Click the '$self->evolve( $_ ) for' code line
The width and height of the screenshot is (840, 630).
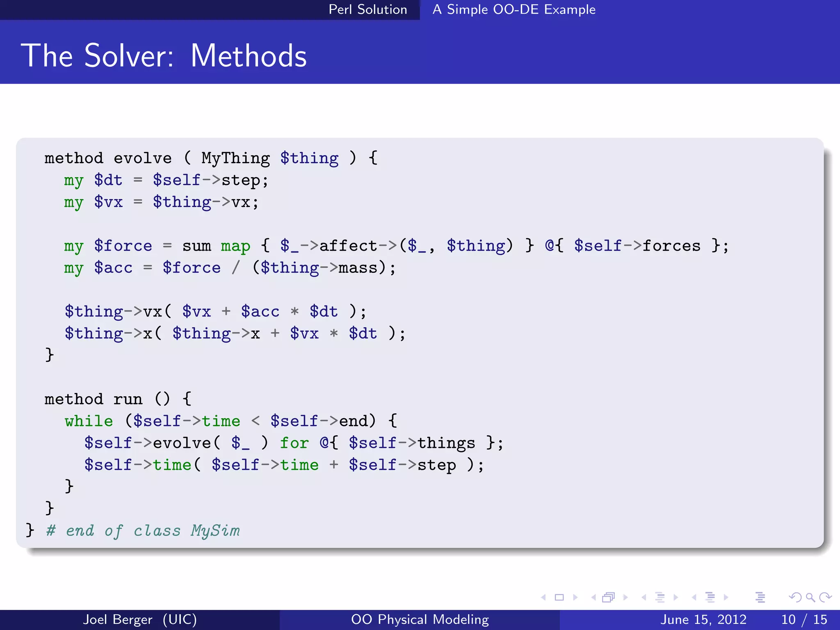click(x=294, y=443)
